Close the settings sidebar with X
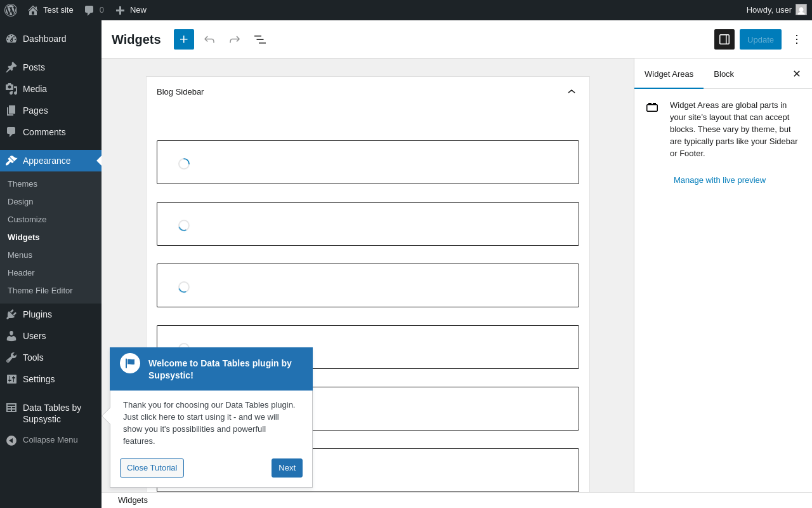812x508 pixels. pos(797,74)
